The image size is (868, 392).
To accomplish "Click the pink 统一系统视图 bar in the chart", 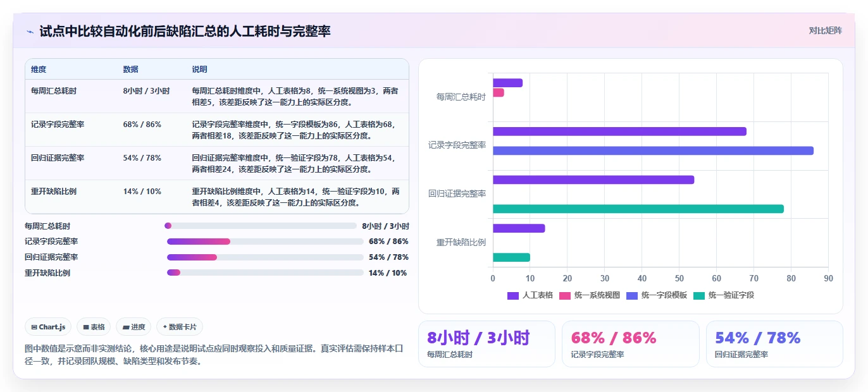I will [x=499, y=92].
